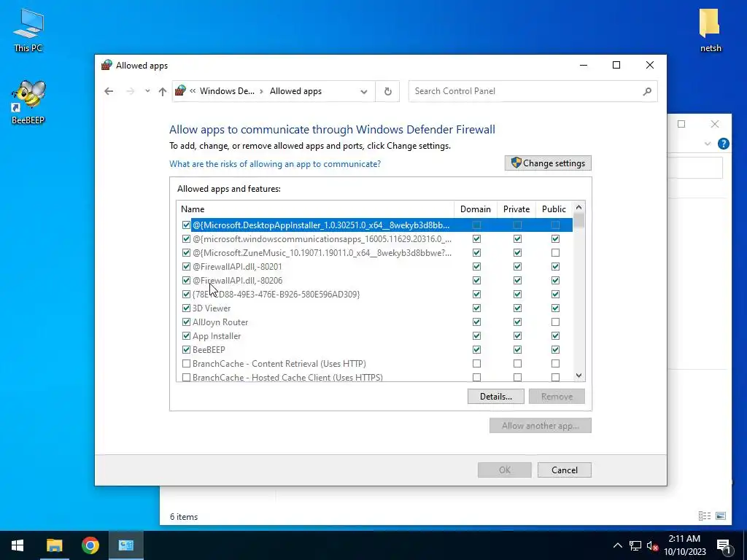Go back using the back arrow

109,91
